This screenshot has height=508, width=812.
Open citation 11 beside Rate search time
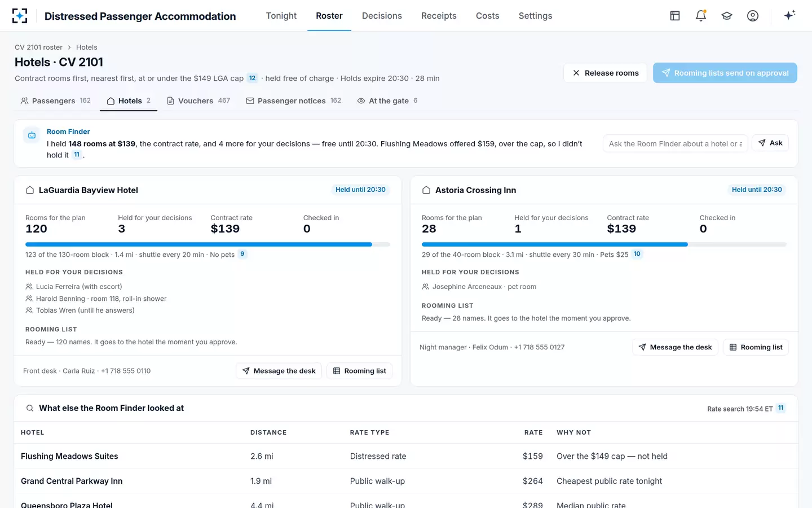[x=781, y=408]
